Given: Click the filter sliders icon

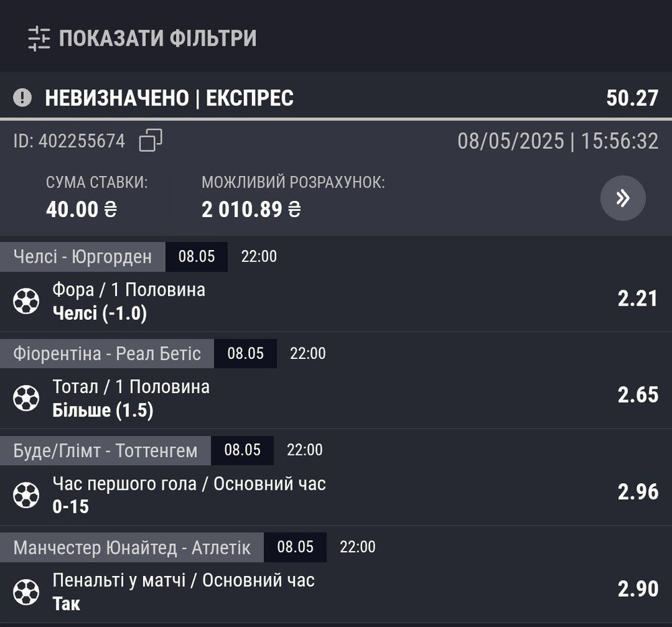Looking at the screenshot, I should click(39, 38).
